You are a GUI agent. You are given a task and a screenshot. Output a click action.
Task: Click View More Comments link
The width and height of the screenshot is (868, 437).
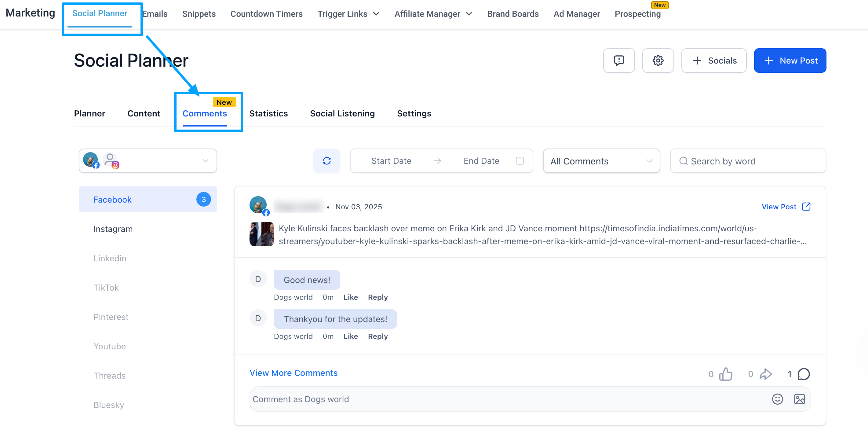tap(293, 373)
